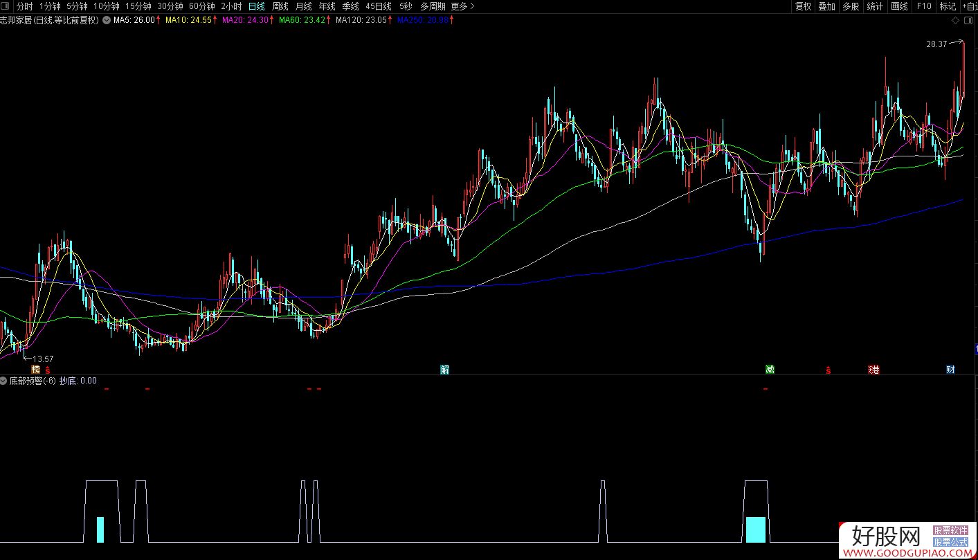Expand the main chart settings dropdown arrow

click(x=106, y=20)
